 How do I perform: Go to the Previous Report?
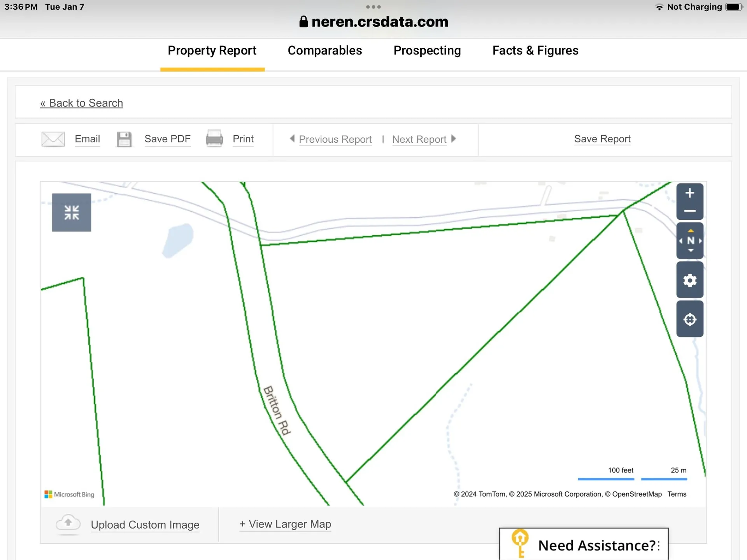click(x=335, y=139)
